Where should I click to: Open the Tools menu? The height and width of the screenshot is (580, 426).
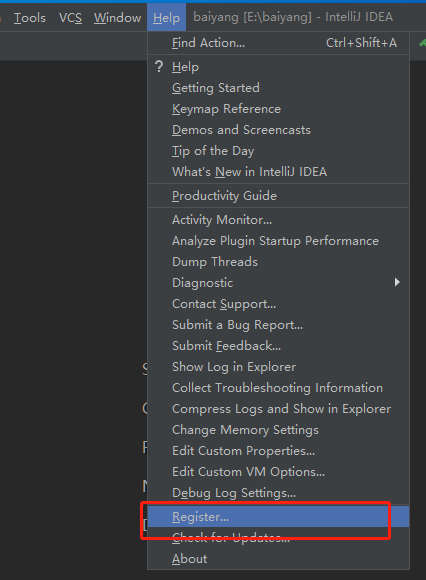(x=30, y=18)
